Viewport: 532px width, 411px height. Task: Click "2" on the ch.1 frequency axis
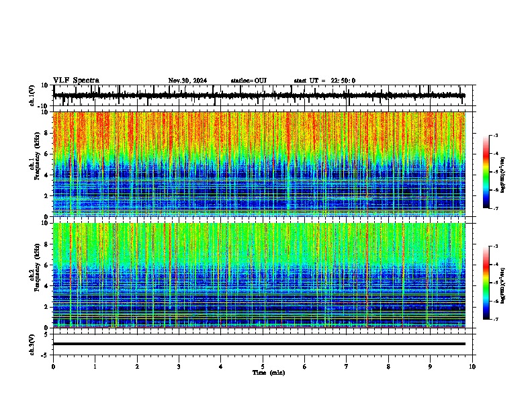[x=47, y=196]
